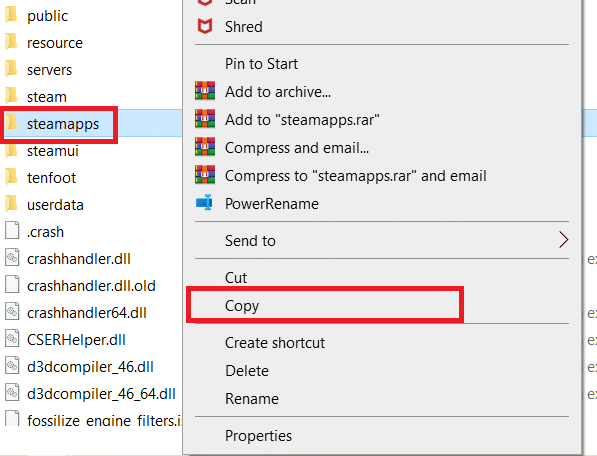597x456 pixels.
Task: Select the userdata folder name
Action: click(55, 205)
